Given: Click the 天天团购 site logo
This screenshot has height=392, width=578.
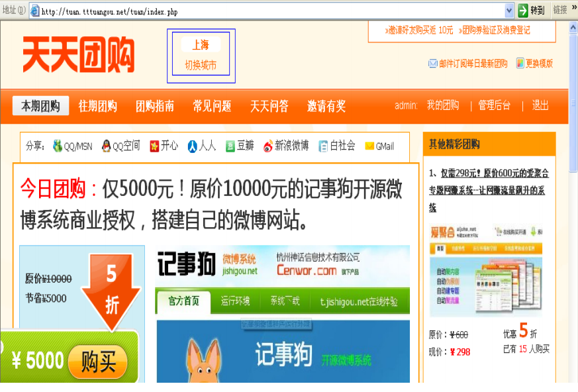Looking at the screenshot, I should (x=79, y=54).
